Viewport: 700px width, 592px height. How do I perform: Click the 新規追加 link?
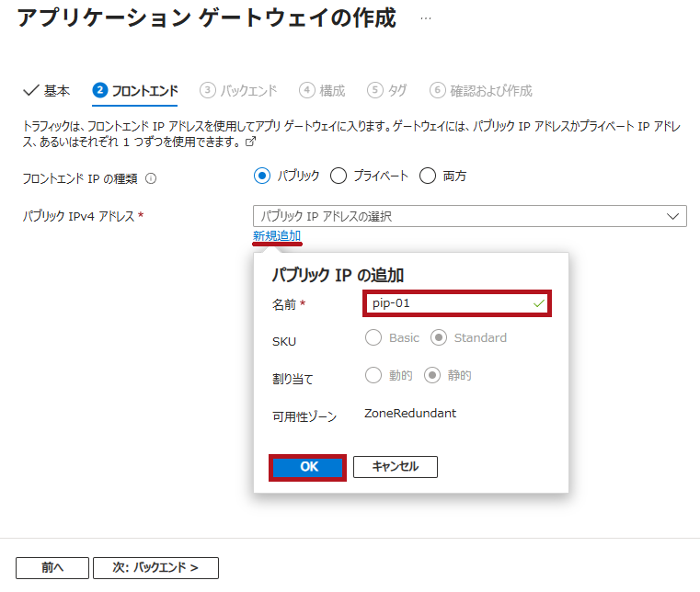(277, 236)
